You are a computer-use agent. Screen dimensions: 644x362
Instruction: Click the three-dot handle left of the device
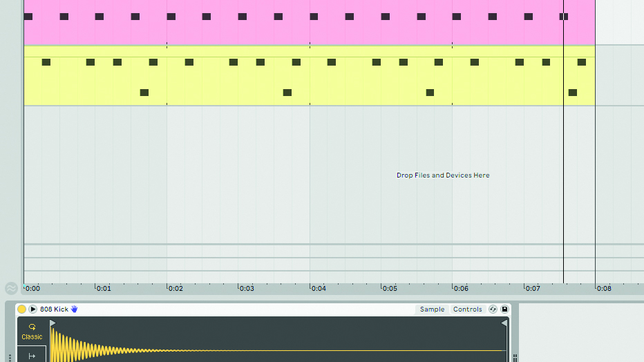tap(10, 359)
